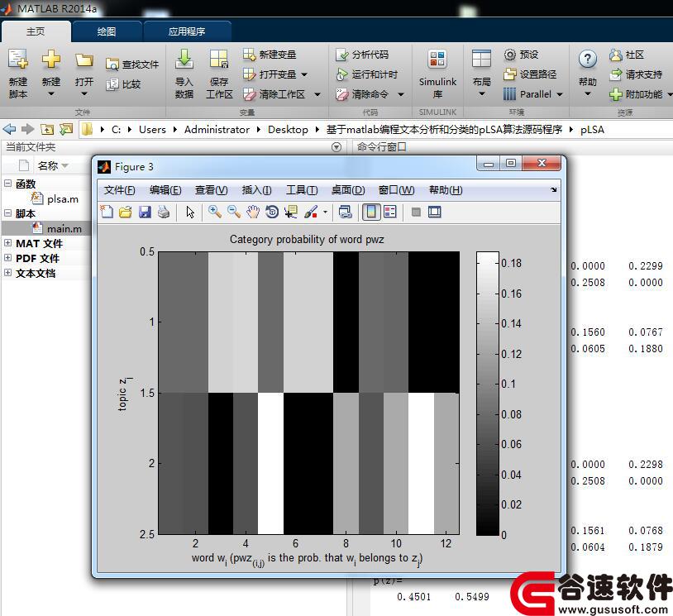
Task: Create a new variable via 新建变量
Action: coord(270,55)
